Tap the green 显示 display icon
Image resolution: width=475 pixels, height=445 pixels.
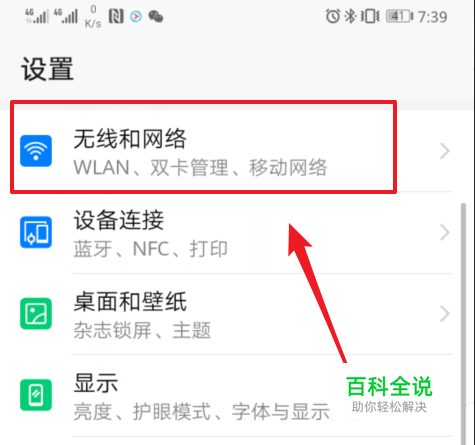tap(36, 395)
